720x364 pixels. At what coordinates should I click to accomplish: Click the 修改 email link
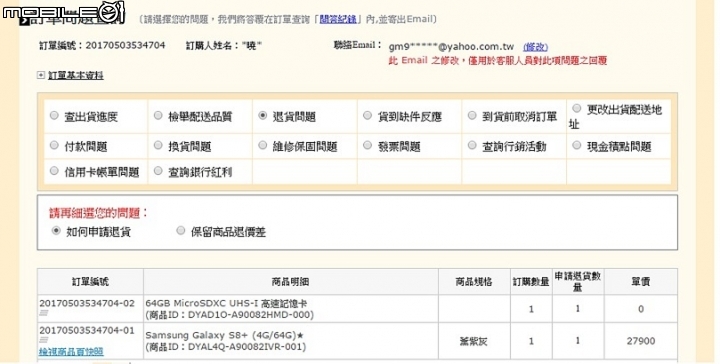click(535, 47)
